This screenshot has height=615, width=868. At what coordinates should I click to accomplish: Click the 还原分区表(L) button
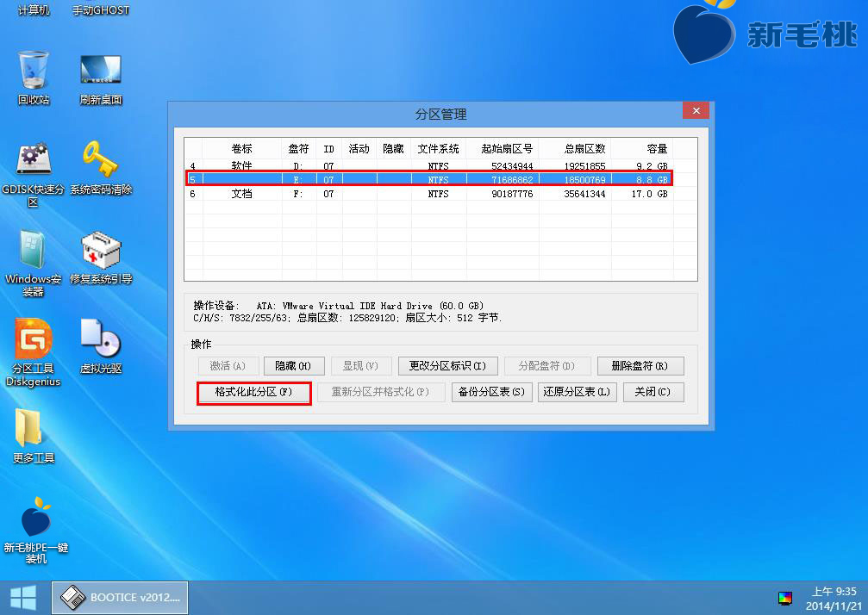pos(577,392)
